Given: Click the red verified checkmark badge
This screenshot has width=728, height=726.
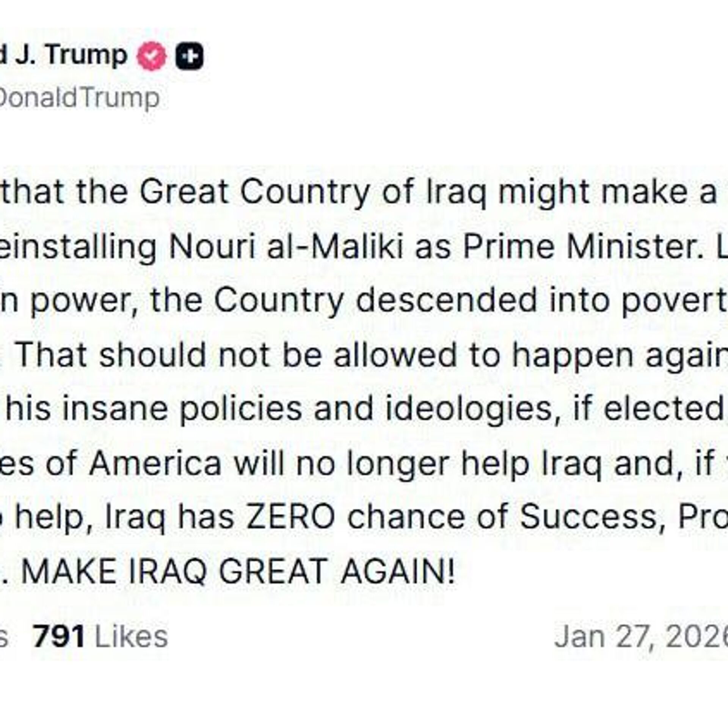Looking at the screenshot, I should (x=152, y=56).
